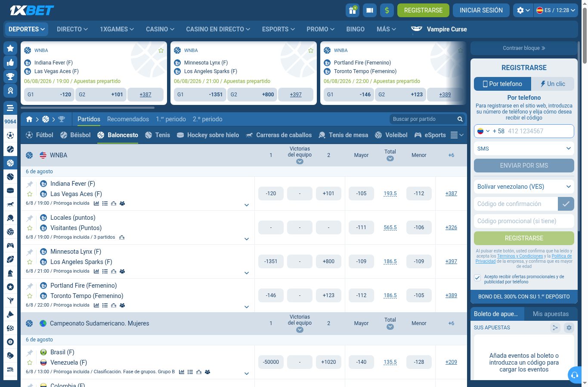Toggle favorite star for Brasil vs Venezuela row

pyautogui.click(x=30, y=362)
